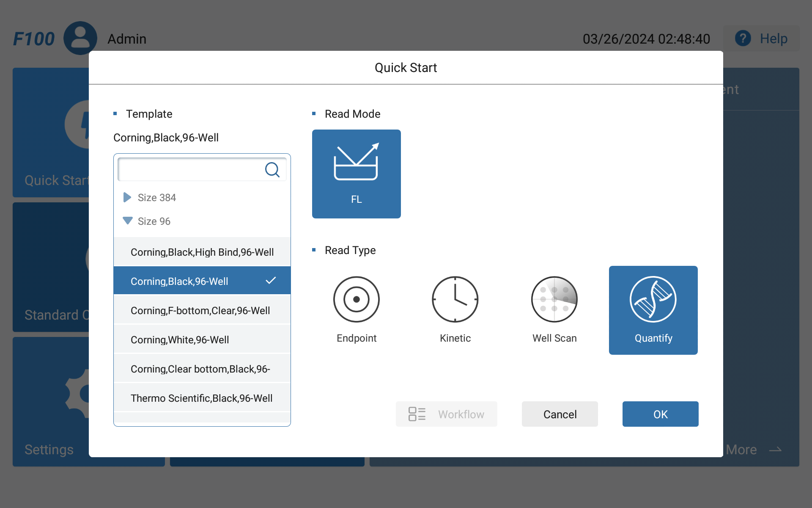Click the checkmark on Corning,Black,96-Well row

coord(271,280)
